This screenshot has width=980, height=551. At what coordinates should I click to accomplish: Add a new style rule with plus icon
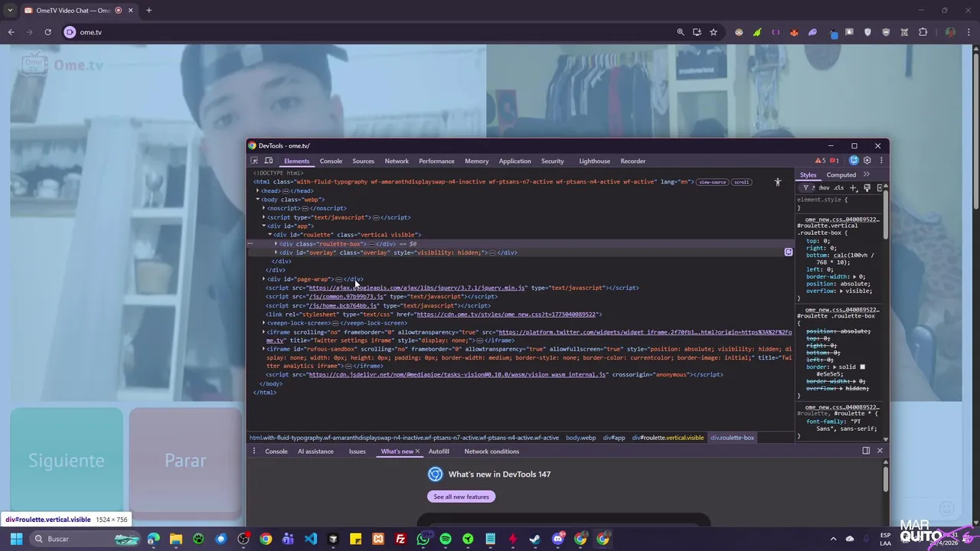coord(854,187)
